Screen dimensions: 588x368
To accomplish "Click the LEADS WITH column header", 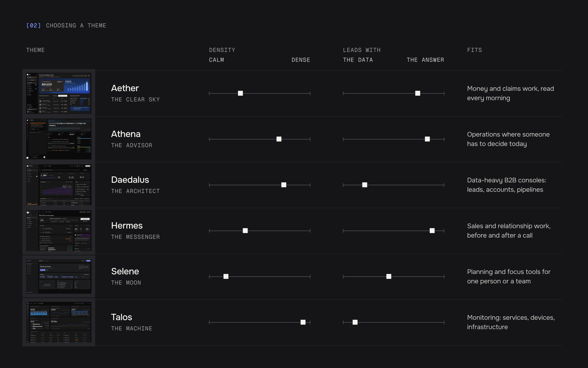I will 362,50.
